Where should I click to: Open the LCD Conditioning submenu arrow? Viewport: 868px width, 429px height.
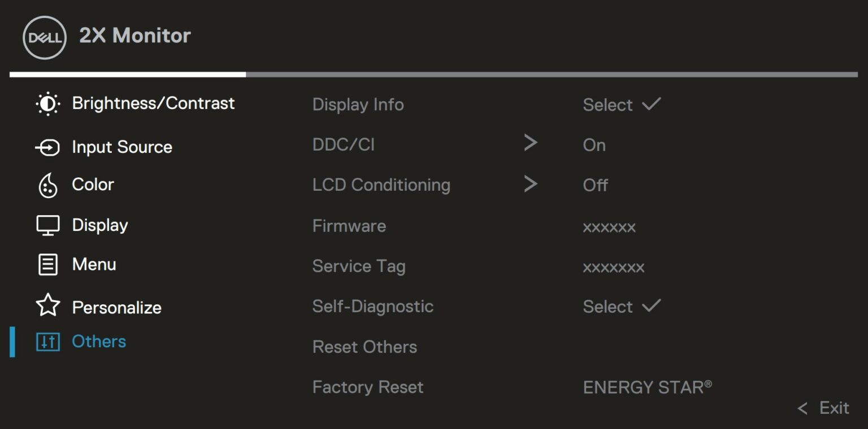pos(530,183)
